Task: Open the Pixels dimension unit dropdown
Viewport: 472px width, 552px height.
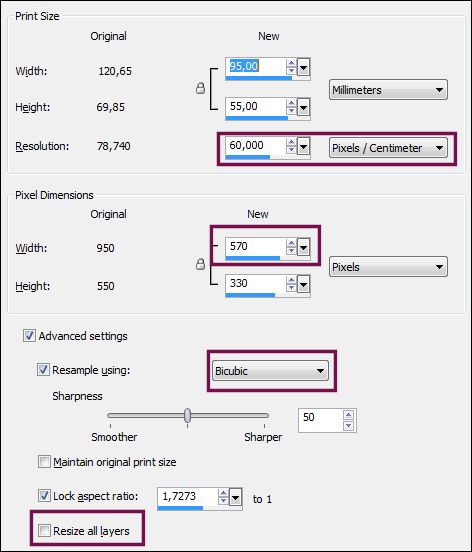Action: click(388, 267)
